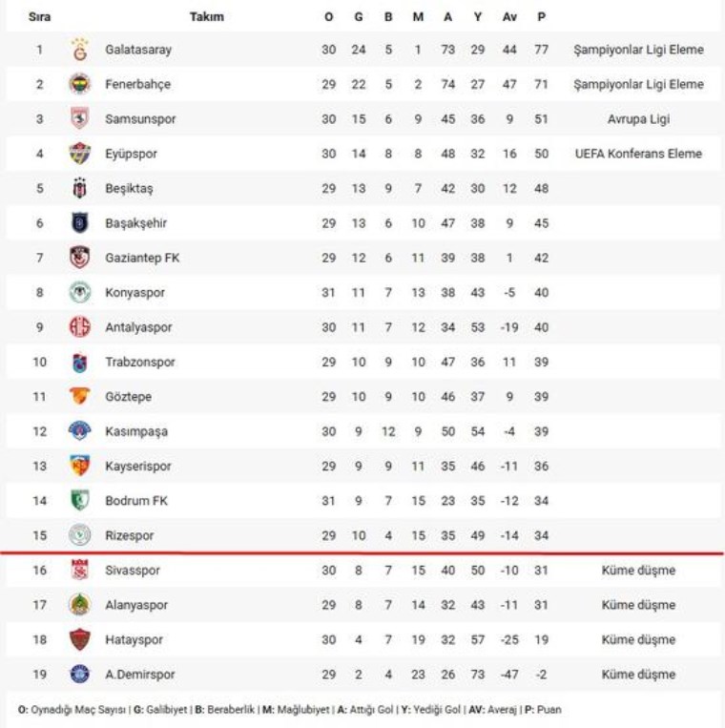Click the Konyaspor team name
This screenshot has width=725, height=728.
[135, 293]
